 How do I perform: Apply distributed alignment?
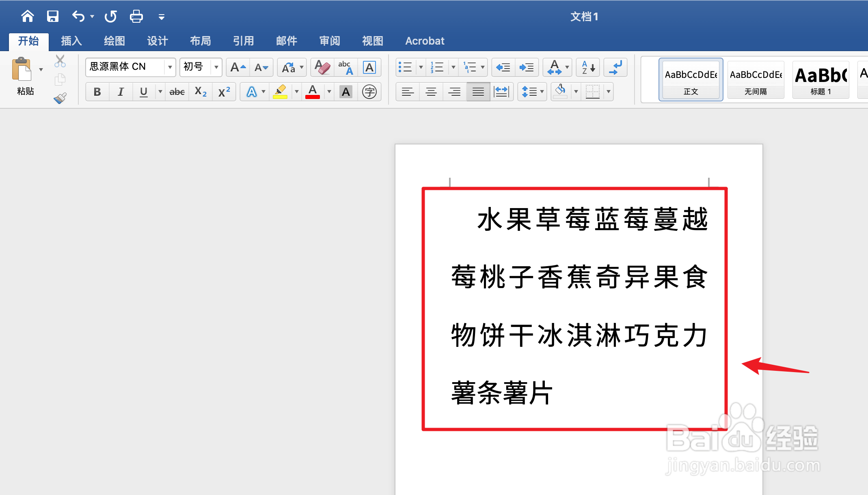tap(502, 92)
